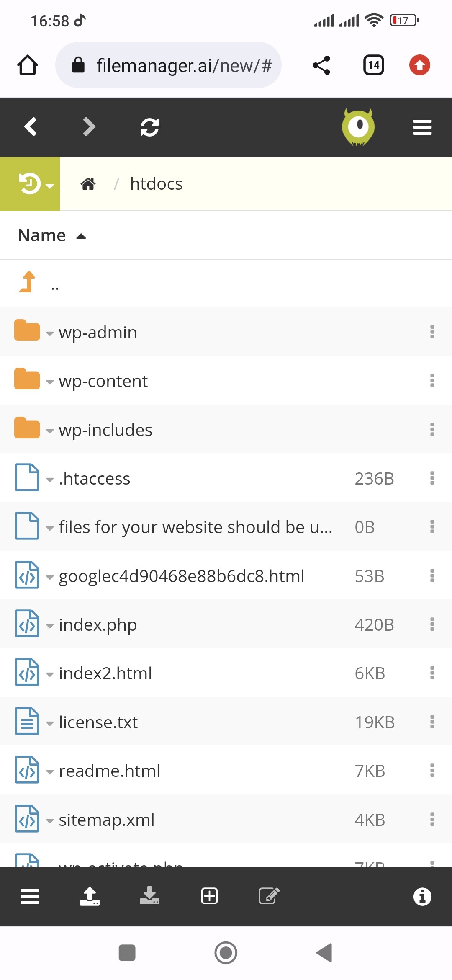
Task: Click the new file plus icon
Action: point(209,896)
